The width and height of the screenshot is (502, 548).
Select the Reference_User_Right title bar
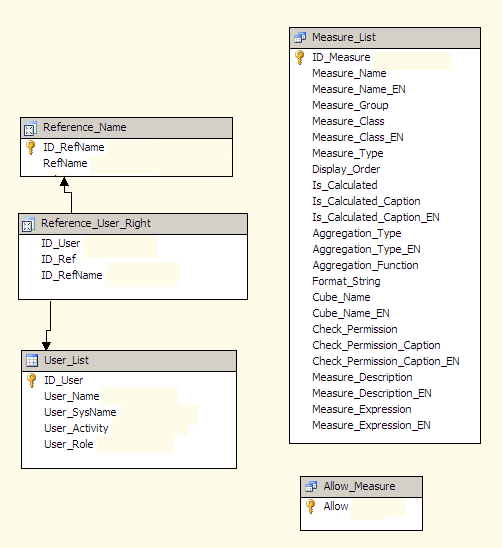click(x=133, y=224)
